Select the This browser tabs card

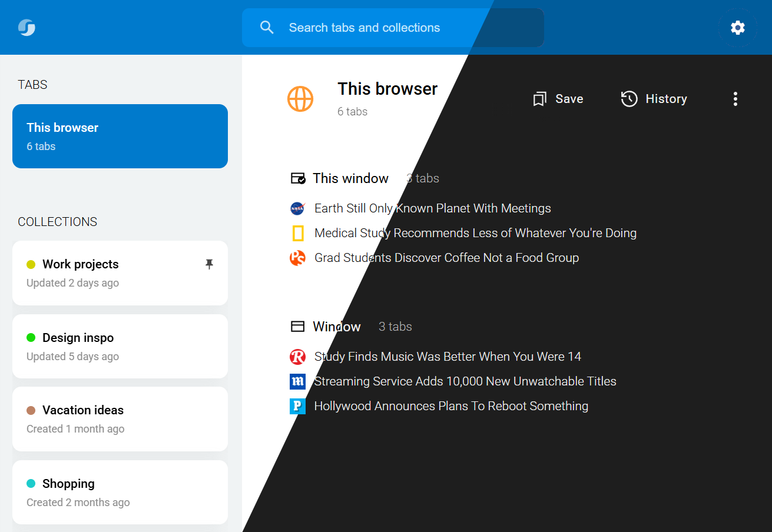pyautogui.click(x=120, y=137)
